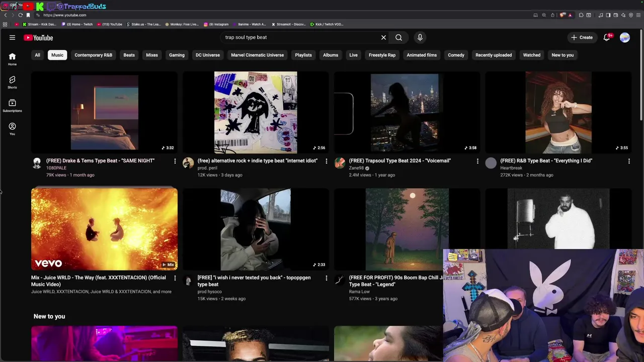
Task: Open the Heartbreak channel name link
Action: click(511, 168)
